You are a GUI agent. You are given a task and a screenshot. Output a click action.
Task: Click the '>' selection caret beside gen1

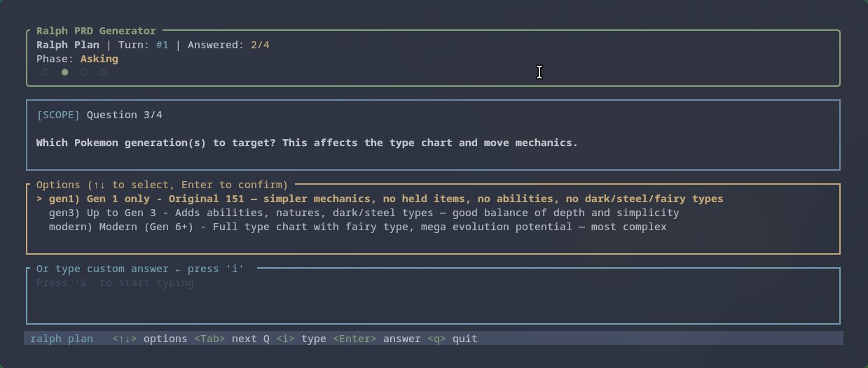[39, 199]
